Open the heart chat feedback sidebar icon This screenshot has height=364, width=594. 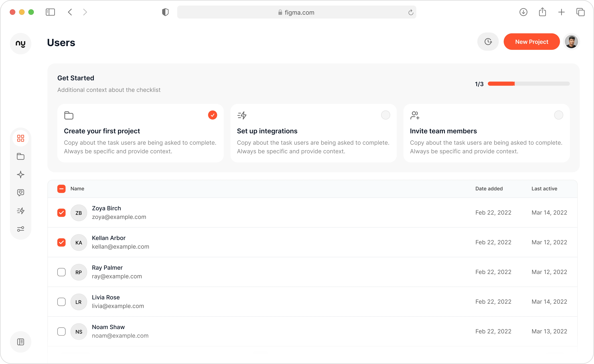(x=20, y=193)
